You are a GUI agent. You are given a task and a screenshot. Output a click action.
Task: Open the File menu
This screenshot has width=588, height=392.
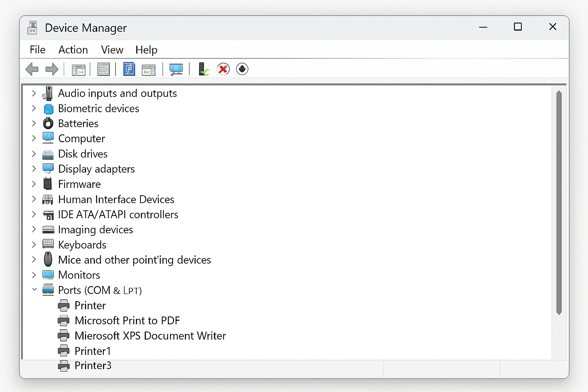click(37, 50)
